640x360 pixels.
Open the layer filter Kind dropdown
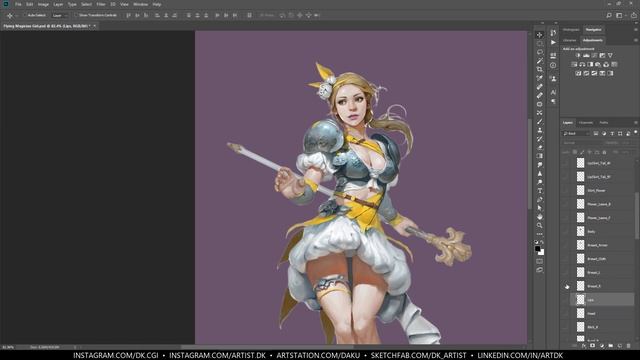pyautogui.click(x=576, y=133)
